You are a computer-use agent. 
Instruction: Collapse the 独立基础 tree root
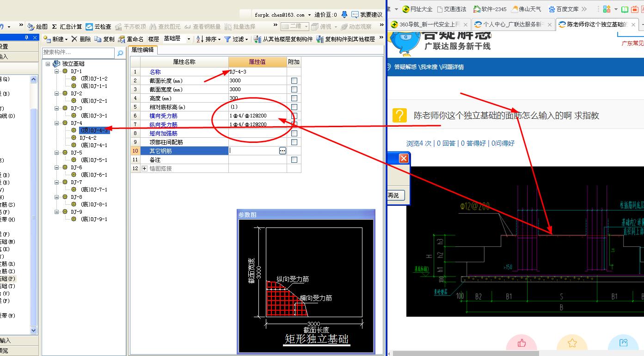(x=48, y=64)
